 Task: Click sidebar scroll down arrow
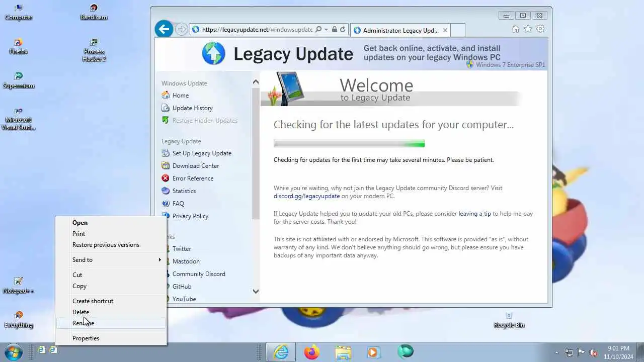(x=256, y=291)
